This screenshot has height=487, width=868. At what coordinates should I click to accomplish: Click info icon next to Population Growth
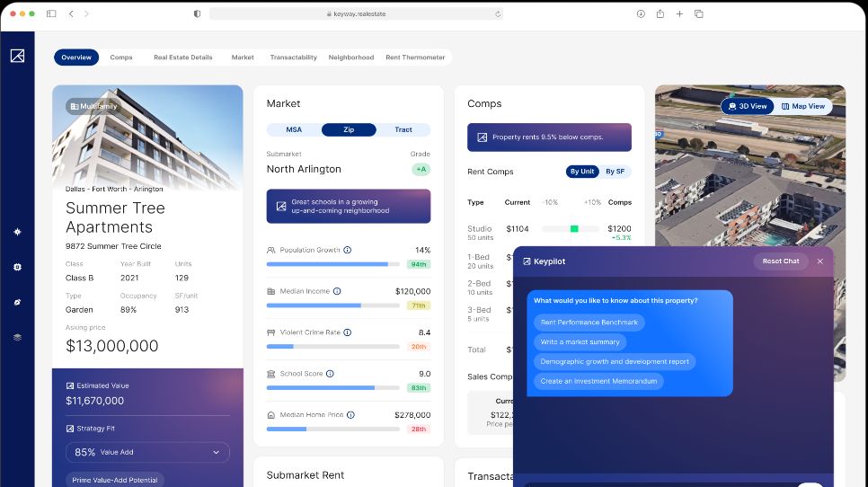348,250
